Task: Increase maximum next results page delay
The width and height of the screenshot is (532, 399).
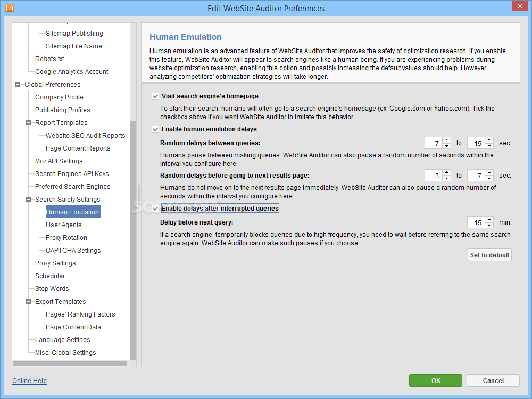Action: (x=489, y=172)
